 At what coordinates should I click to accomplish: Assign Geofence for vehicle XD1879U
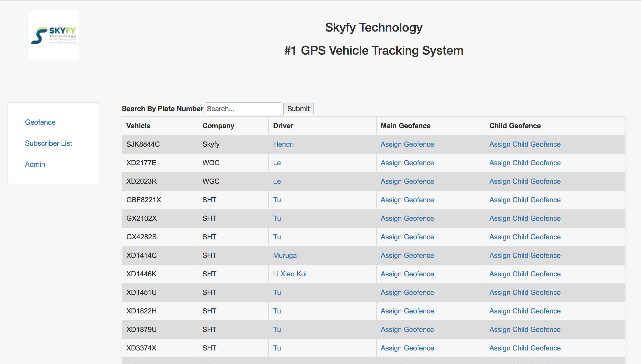pyautogui.click(x=407, y=329)
